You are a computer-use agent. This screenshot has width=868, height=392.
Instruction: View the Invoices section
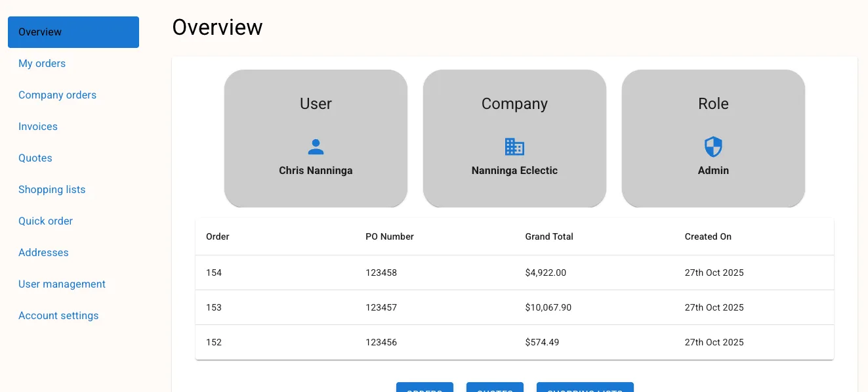(37, 126)
